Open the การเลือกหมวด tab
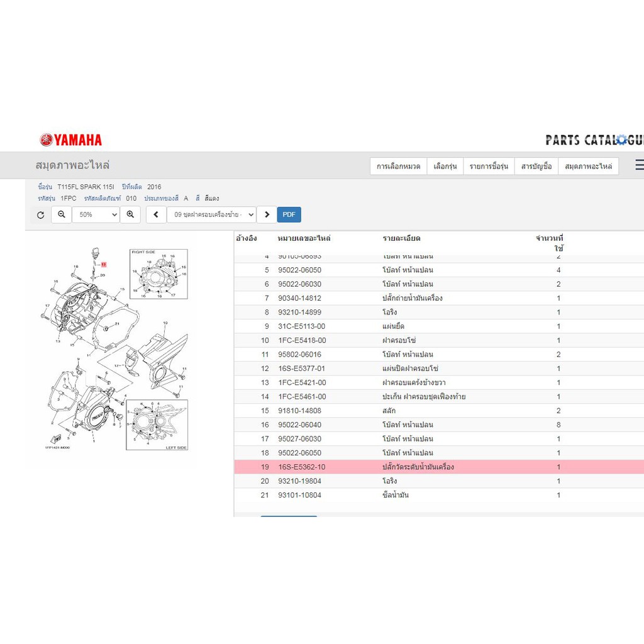Viewport: 644px width, 644px height. coord(398,166)
